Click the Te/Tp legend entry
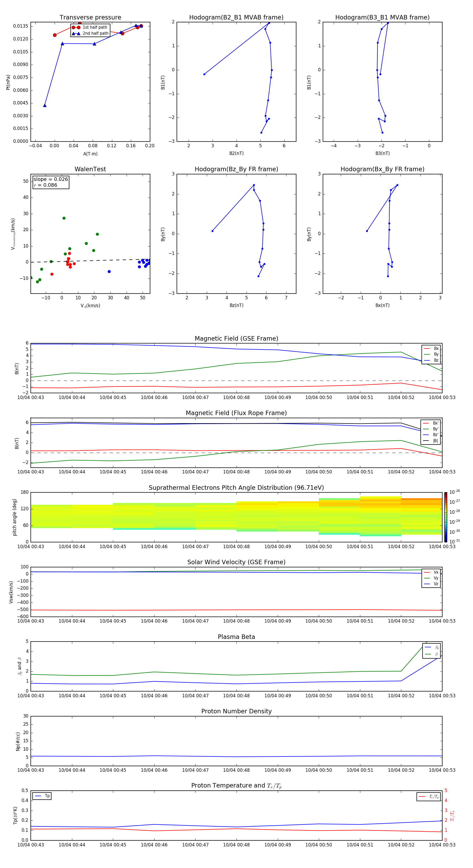The image size is (473, 868). tap(429, 796)
